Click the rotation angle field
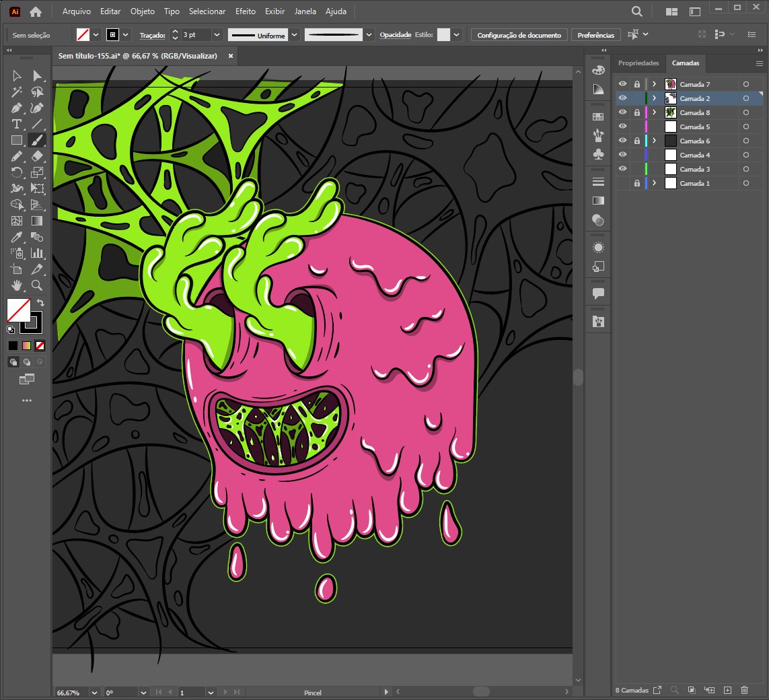 tap(121, 693)
